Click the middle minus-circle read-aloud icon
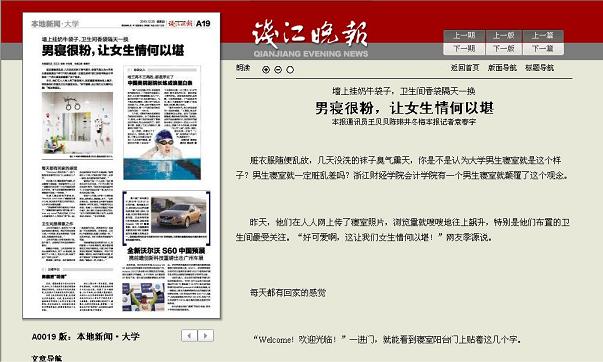 pyautogui.click(x=278, y=70)
